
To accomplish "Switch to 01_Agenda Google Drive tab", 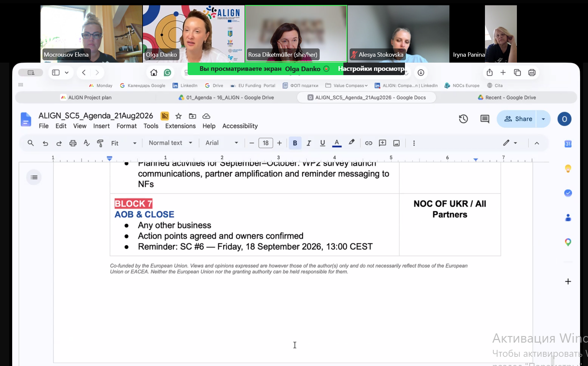I will [226, 98].
